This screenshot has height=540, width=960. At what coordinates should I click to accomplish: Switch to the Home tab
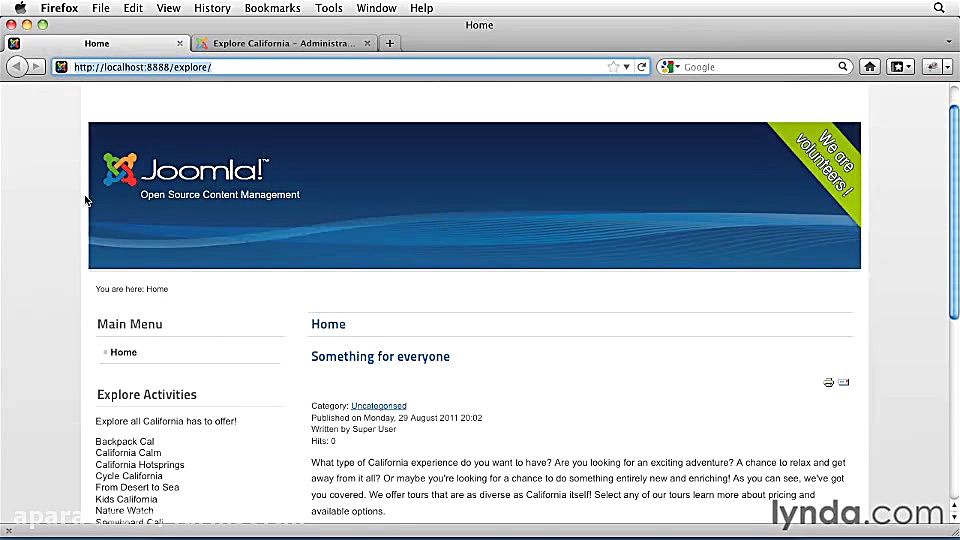point(97,43)
